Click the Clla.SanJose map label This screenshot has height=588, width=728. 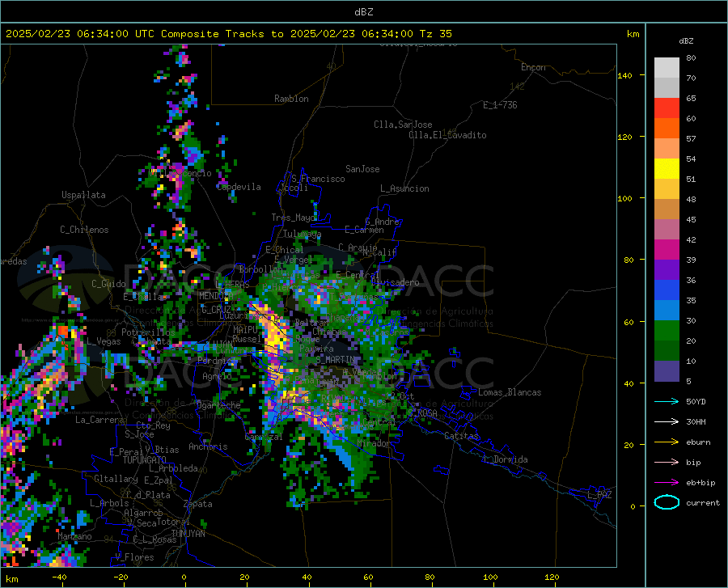(x=403, y=125)
